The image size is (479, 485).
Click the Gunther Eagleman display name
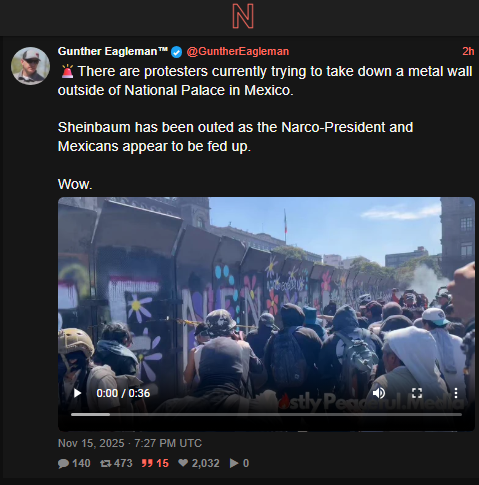[x=113, y=51]
